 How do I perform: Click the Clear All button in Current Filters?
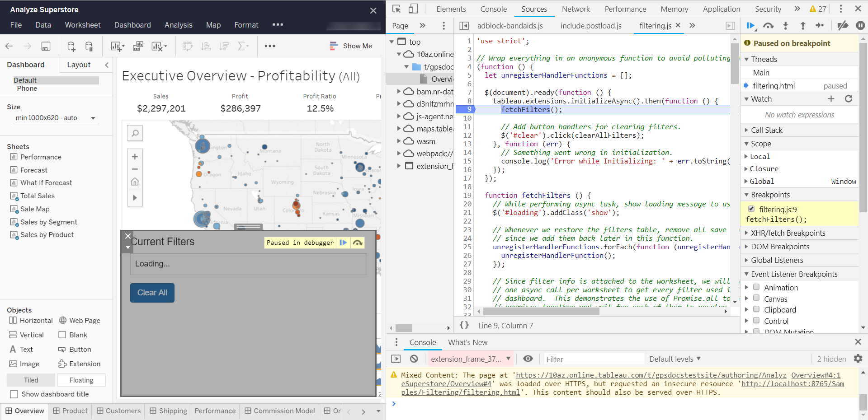pyautogui.click(x=152, y=293)
